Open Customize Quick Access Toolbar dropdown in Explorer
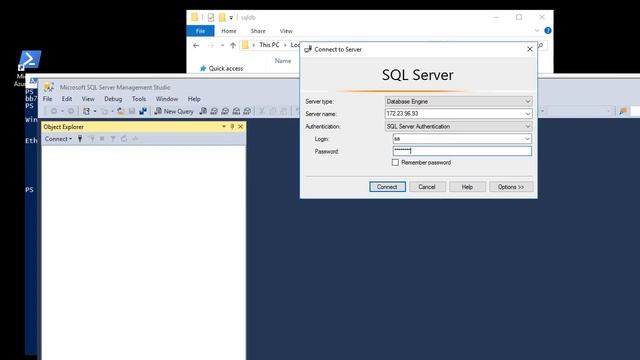This screenshot has width=640, height=360. click(231, 18)
